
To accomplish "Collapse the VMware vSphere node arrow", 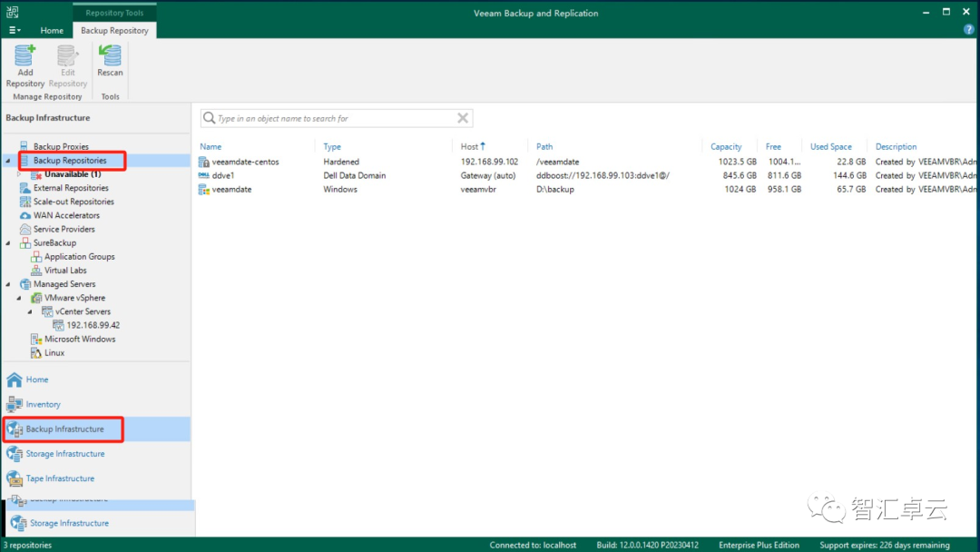I will coord(19,298).
